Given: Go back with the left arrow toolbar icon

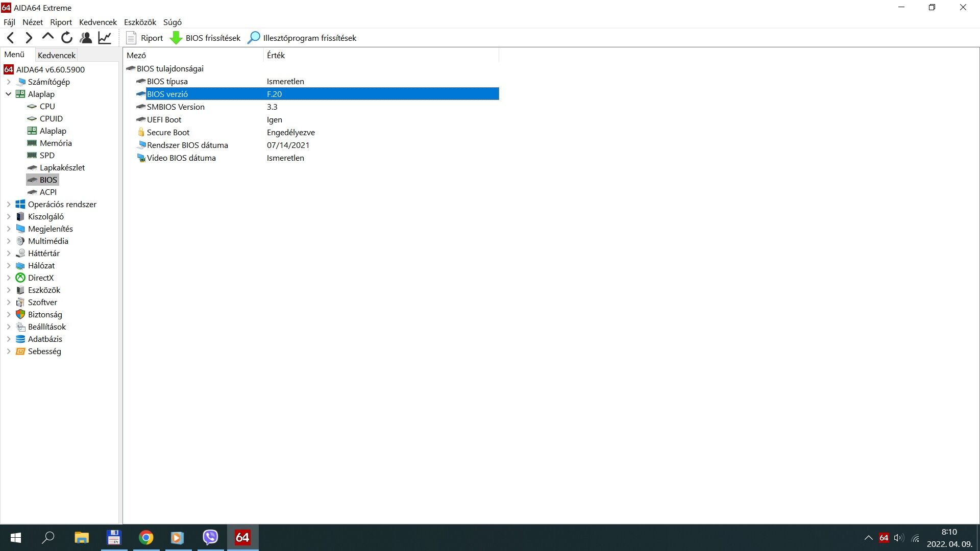Looking at the screenshot, I should (x=11, y=38).
